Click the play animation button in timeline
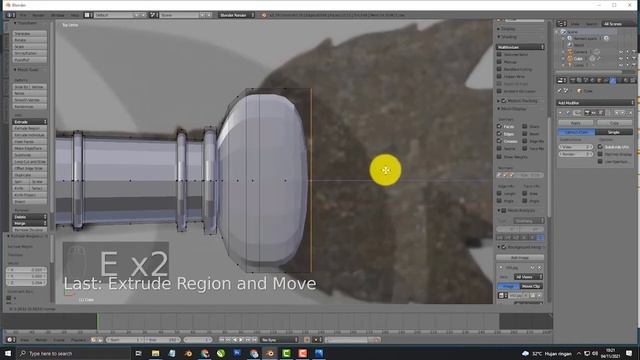Screen dimensions: 640x360 point(242,340)
